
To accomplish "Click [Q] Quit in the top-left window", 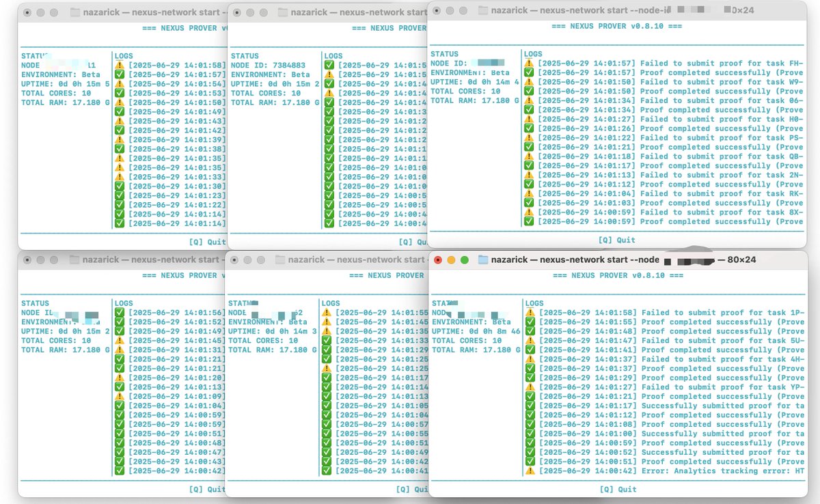I will (207, 241).
